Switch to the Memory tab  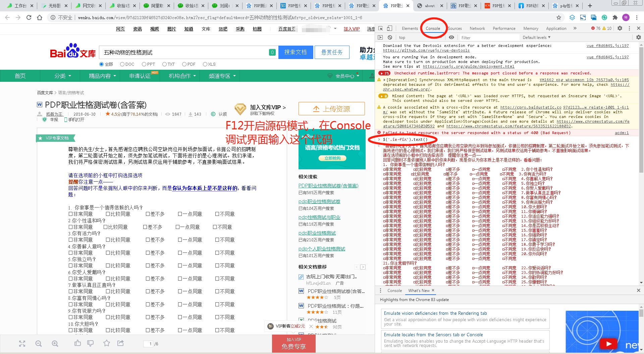[531, 28]
